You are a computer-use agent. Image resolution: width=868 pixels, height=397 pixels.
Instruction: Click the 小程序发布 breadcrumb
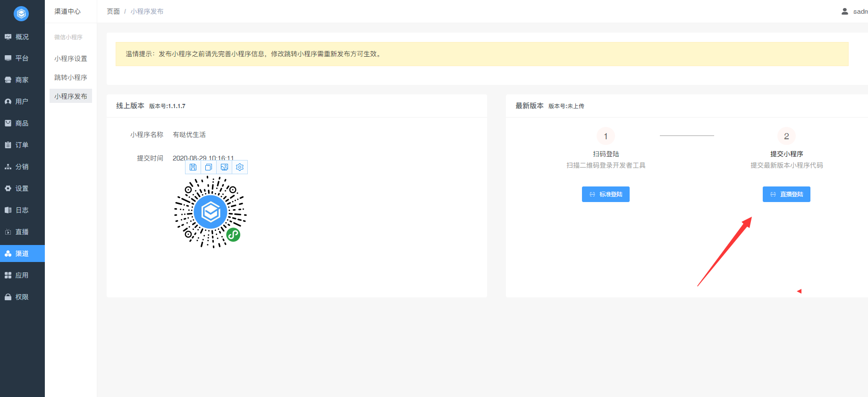[x=147, y=11]
